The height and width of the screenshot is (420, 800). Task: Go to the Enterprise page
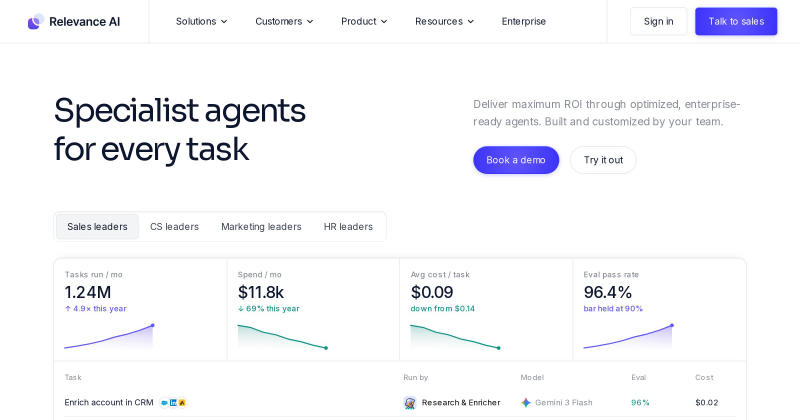(523, 21)
